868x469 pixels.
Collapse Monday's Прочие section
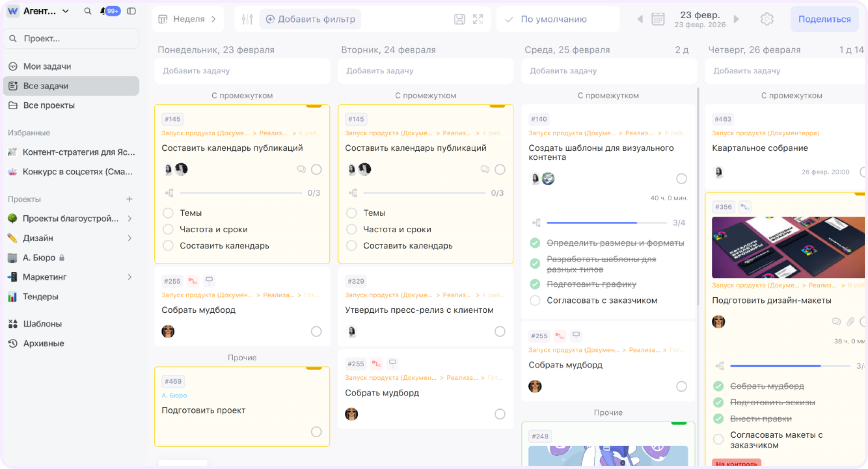[242, 357]
